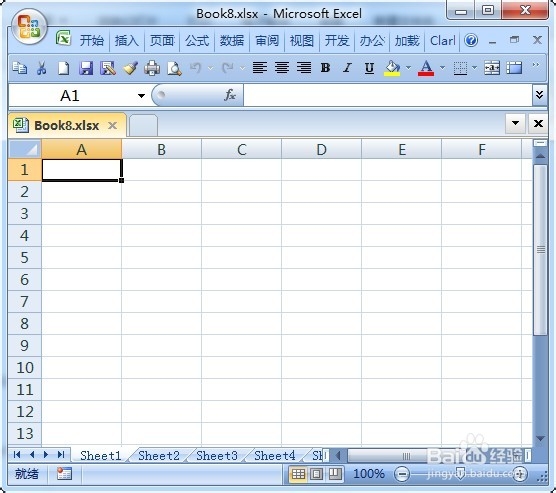
Task: Switch to Sheet3 tab
Action: pos(217,455)
